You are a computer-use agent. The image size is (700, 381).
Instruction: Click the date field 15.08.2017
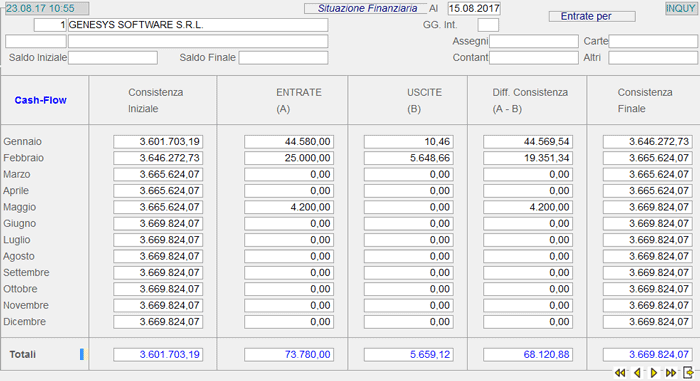pyautogui.click(x=474, y=8)
